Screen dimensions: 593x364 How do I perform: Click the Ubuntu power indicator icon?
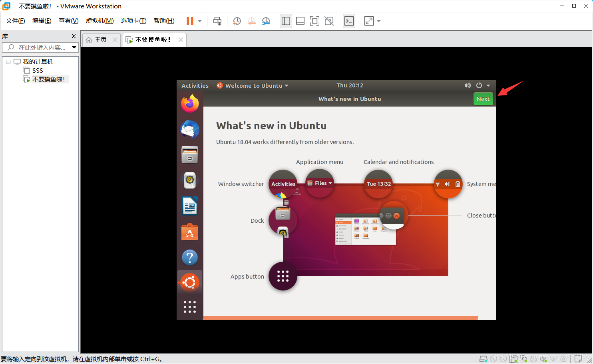479,85
